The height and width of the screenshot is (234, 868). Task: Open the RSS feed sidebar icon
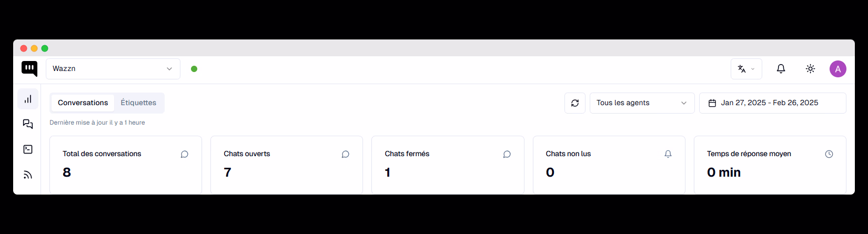pyautogui.click(x=28, y=175)
